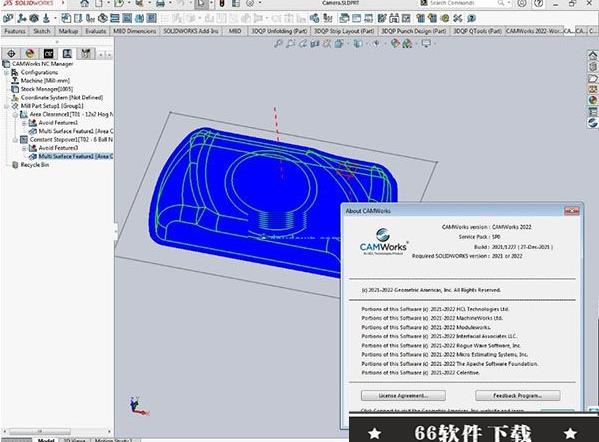The width and height of the screenshot is (599, 442).
Task: Expand the Configurations tree node
Action: tap(6, 72)
